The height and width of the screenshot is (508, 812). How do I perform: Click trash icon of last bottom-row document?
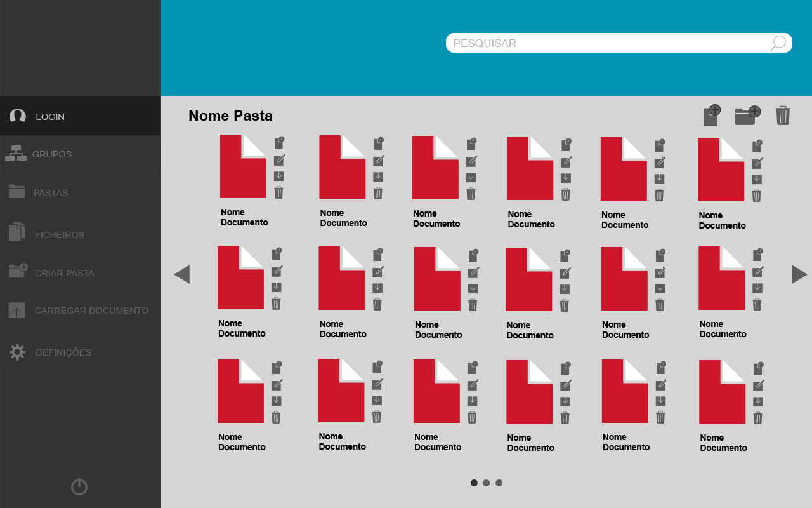coord(757,418)
